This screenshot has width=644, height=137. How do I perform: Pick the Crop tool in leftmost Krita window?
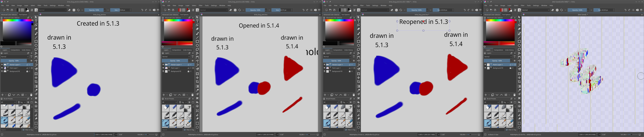[36, 82]
